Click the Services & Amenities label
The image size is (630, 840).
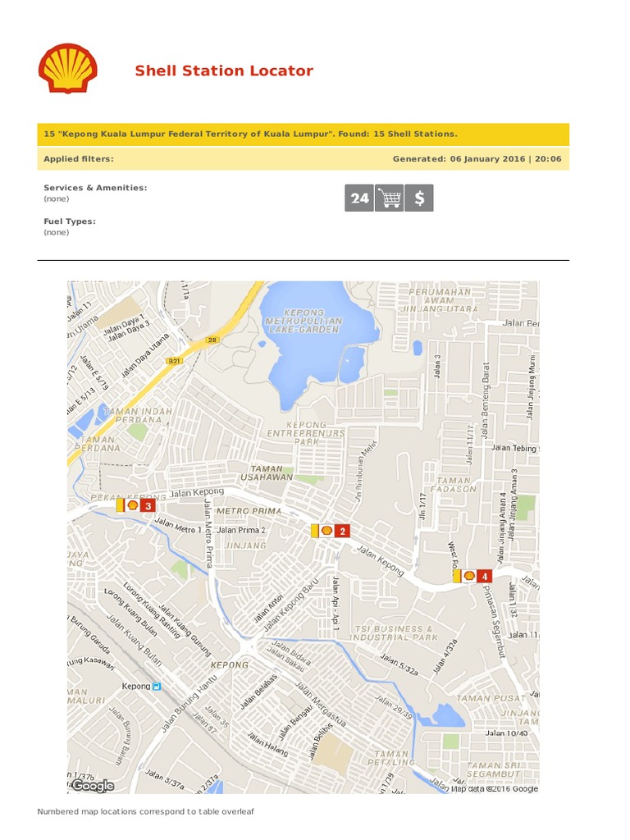pos(95,188)
